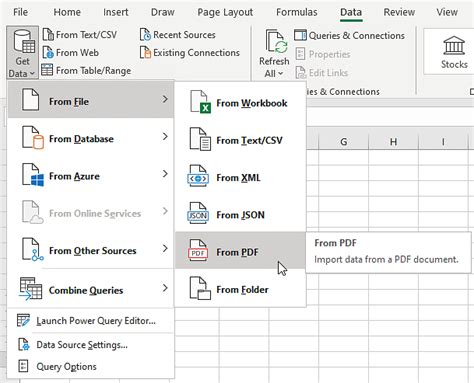Expand the Combine Queries submenu arrow
The height and width of the screenshot is (383, 474).
click(x=165, y=288)
